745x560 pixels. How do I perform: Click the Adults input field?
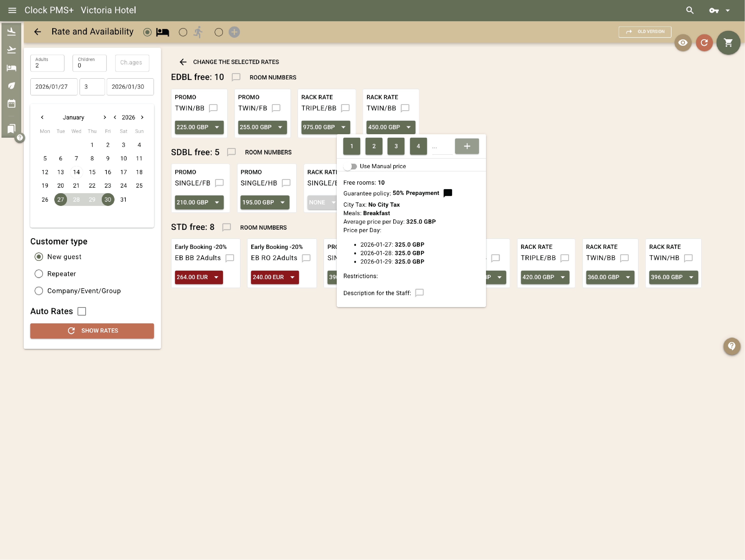[47, 63]
